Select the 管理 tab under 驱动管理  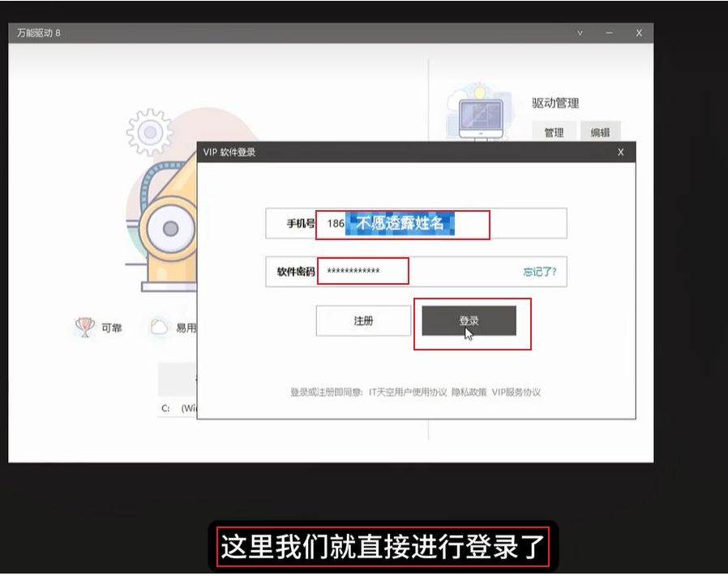click(x=554, y=132)
